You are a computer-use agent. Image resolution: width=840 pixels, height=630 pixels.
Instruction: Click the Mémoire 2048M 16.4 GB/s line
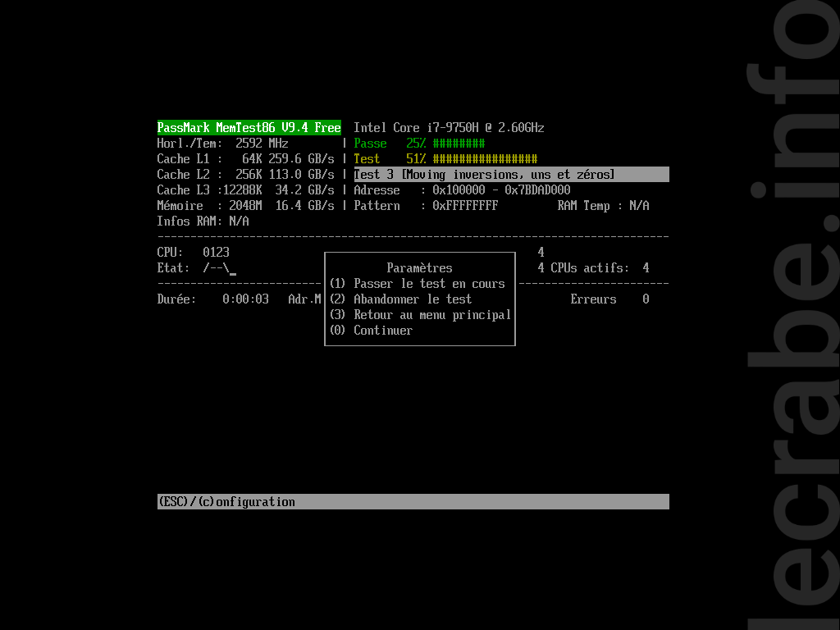(x=246, y=205)
